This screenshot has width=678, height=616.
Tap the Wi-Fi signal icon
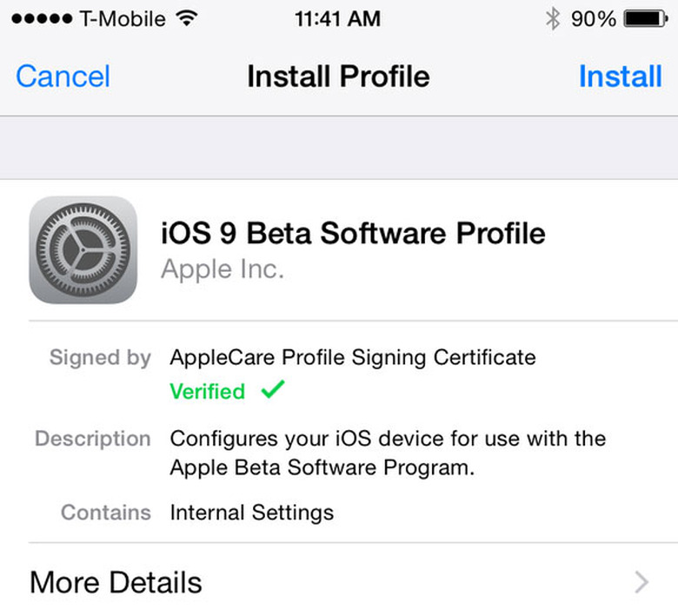(186, 18)
